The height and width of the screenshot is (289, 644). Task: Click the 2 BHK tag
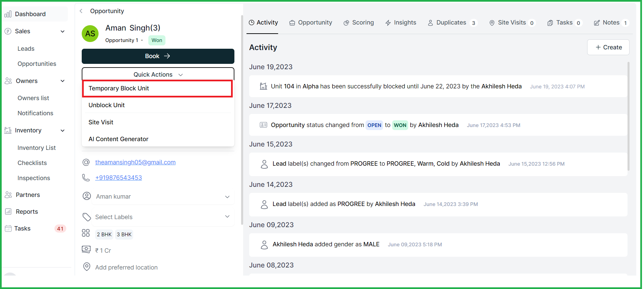tap(104, 235)
